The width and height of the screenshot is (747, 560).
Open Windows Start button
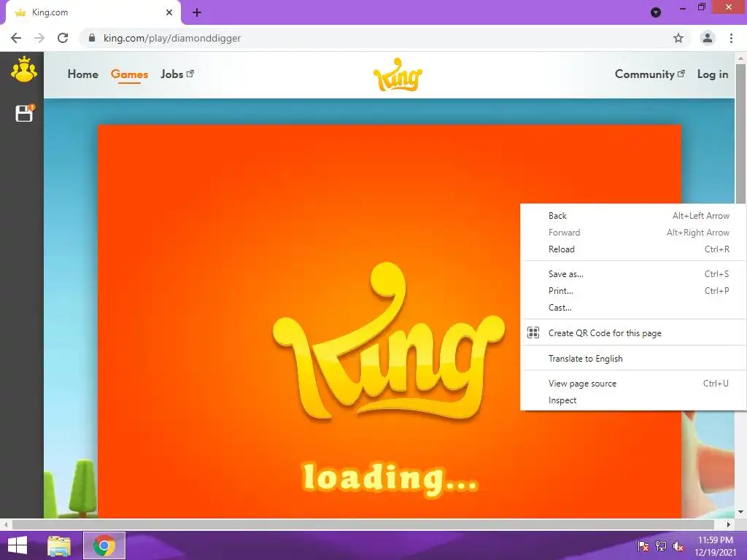click(18, 545)
